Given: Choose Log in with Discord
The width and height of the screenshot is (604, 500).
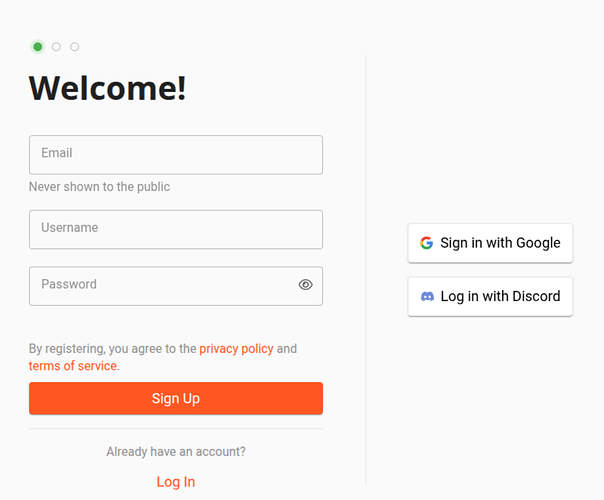Looking at the screenshot, I should click(490, 297).
